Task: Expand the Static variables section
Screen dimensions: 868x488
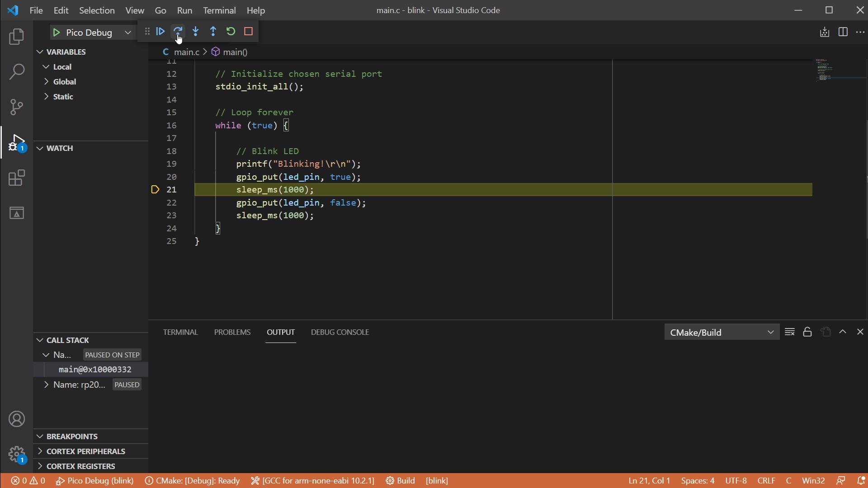Action: pyautogui.click(x=63, y=96)
